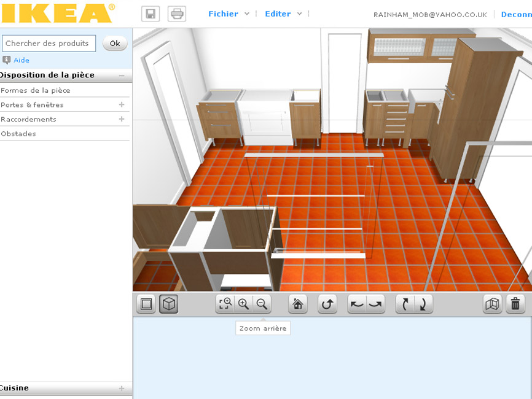Screen dimensions: 532x399
Task: Expand the Portes & fenêtres section
Action: point(122,104)
